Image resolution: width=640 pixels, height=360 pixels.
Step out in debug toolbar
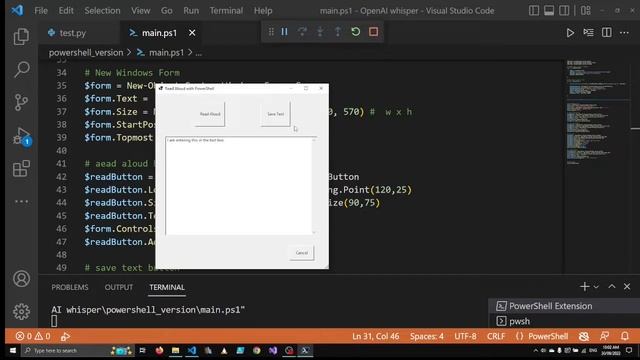click(338, 32)
